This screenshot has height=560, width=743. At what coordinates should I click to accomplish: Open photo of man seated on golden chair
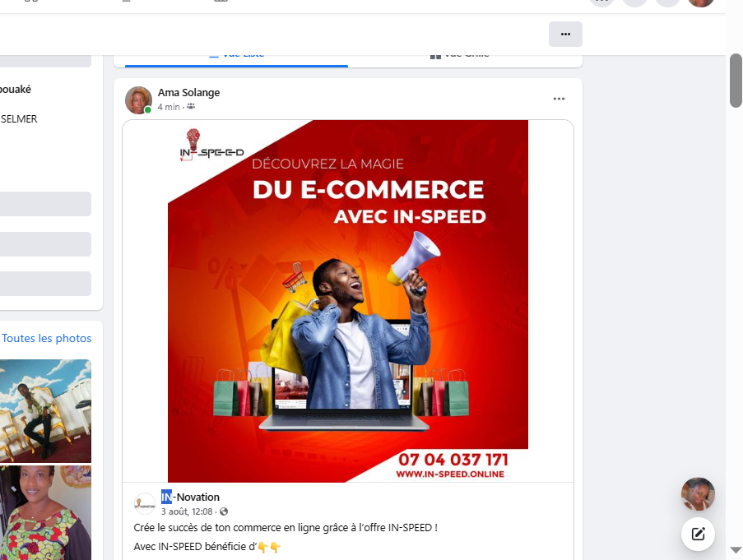(x=45, y=411)
